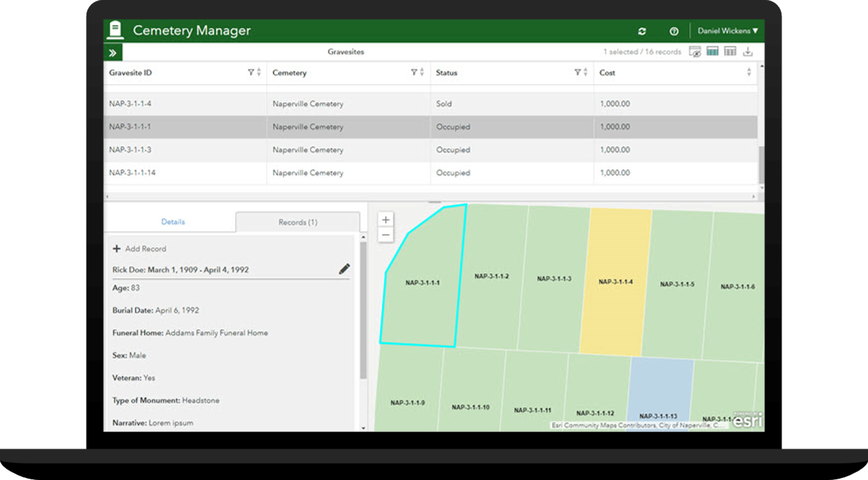Click Add Record
Screen dimensions: 868x480
[x=139, y=249]
